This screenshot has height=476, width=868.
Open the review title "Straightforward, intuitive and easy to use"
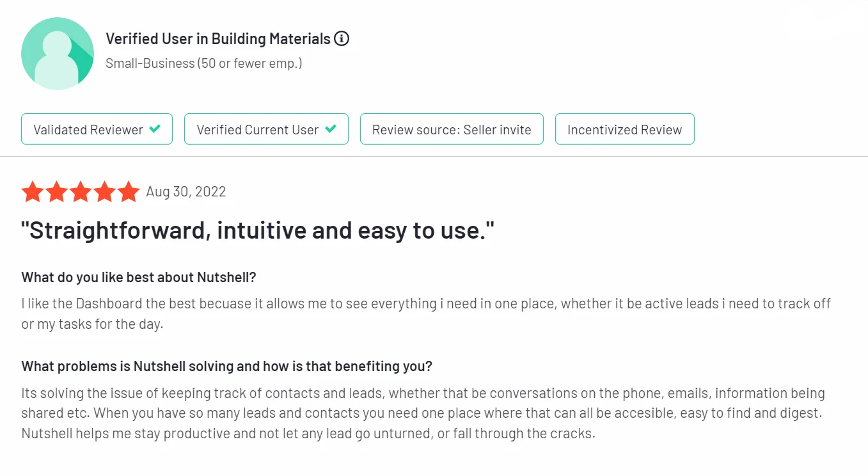(x=258, y=230)
